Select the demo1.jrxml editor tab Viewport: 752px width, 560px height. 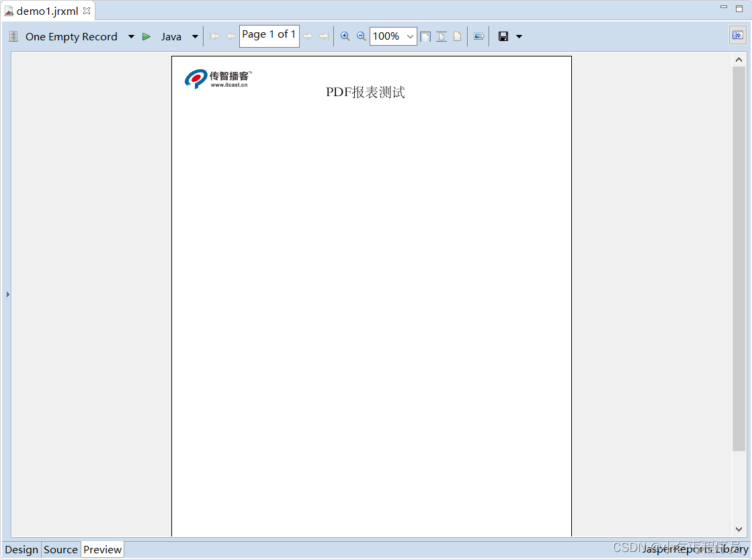[x=47, y=11]
